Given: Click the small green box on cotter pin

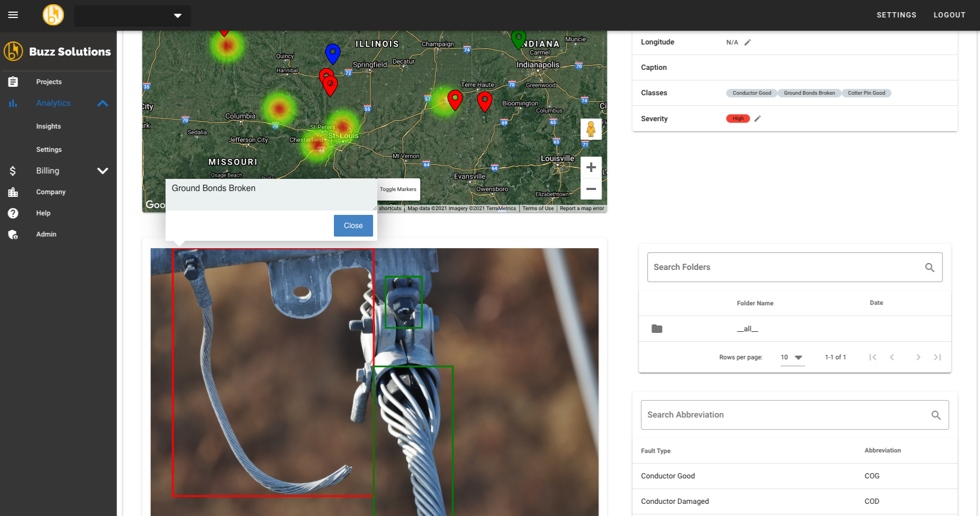Looking at the screenshot, I should pyautogui.click(x=404, y=302).
